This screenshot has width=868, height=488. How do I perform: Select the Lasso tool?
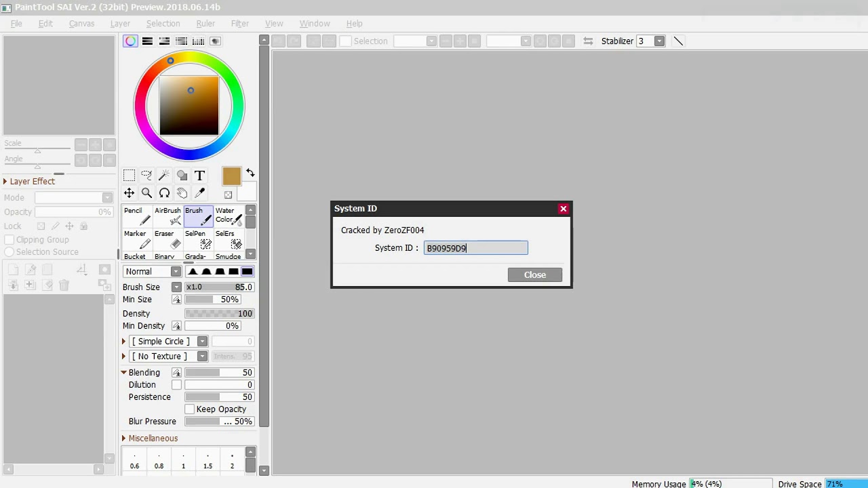click(x=146, y=176)
